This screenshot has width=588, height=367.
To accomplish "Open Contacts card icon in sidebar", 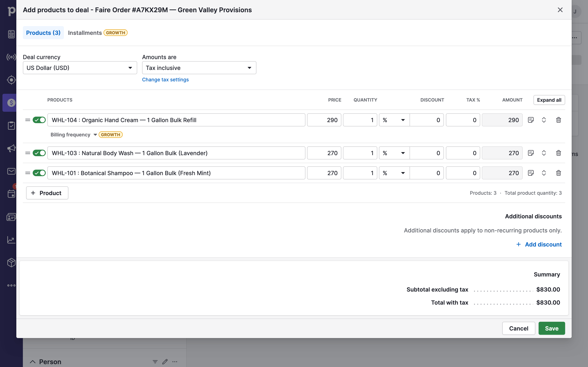I will coord(11,217).
